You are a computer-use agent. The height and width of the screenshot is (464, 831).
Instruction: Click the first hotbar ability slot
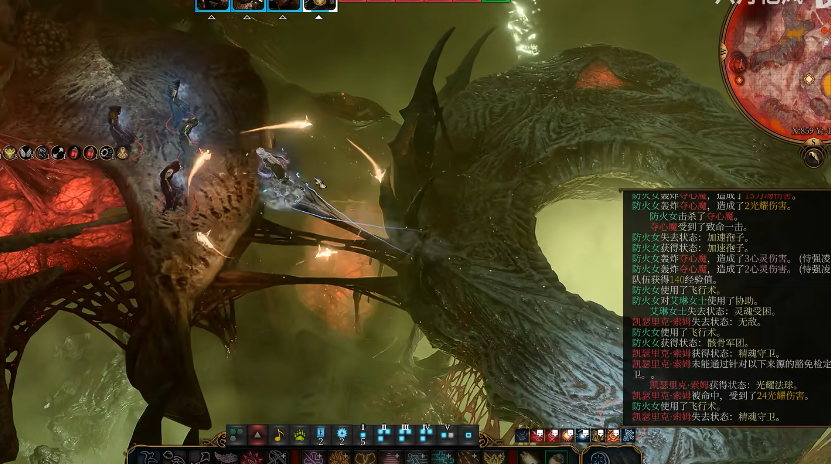click(148, 457)
